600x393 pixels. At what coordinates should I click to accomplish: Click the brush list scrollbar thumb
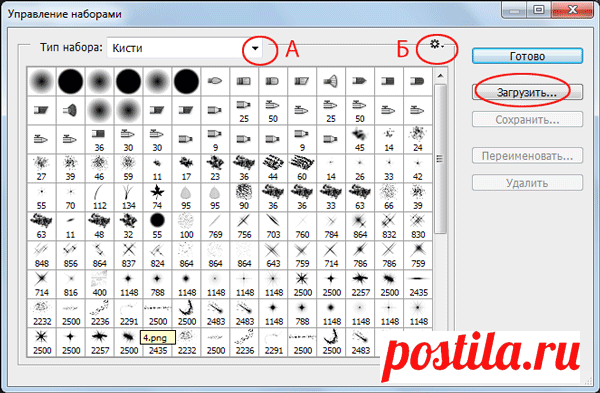tap(440, 158)
